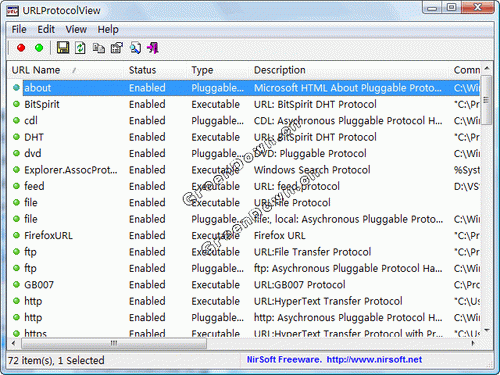Click the green dot beside cdl row
This screenshot has width=500, height=375.
click(16, 120)
